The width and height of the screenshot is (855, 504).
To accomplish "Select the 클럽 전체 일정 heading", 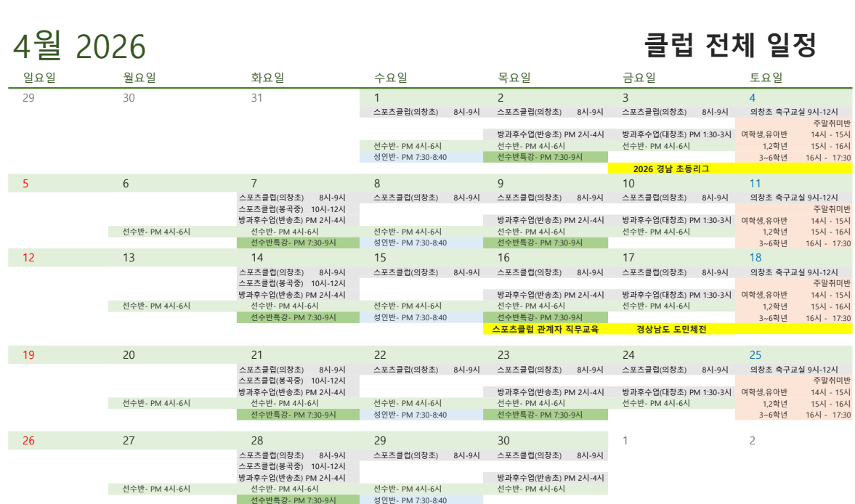I will (x=730, y=45).
